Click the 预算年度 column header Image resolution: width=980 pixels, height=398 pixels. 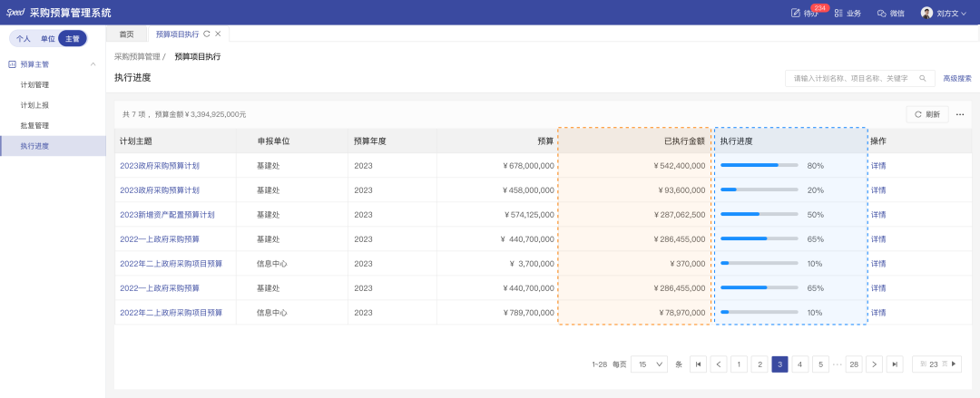[x=393, y=141]
